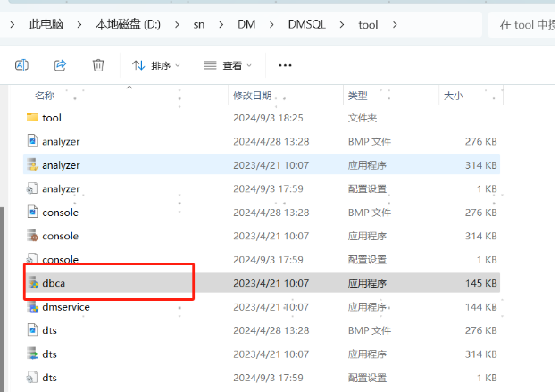
Task: Click the BMP 文件 type in the dts row
Action: point(370,330)
